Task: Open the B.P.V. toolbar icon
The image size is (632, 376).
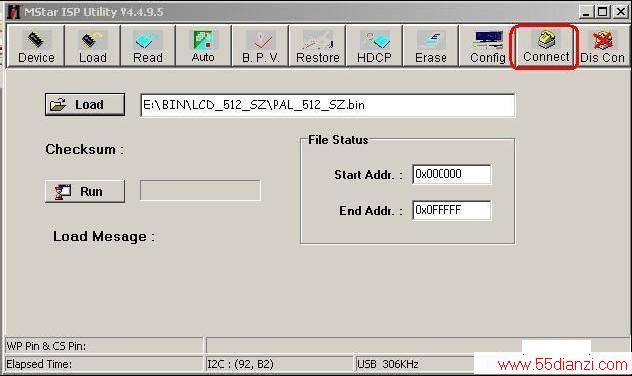Action: pos(260,46)
